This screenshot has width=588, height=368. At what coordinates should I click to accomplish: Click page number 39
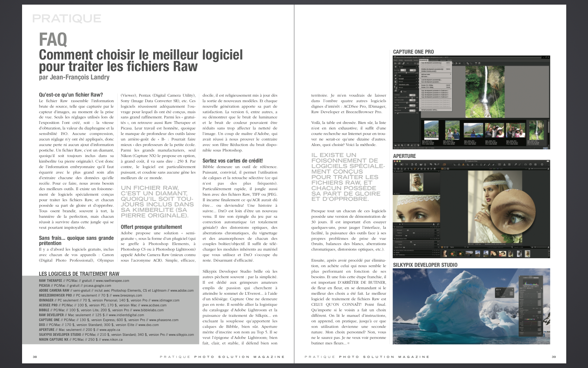click(x=554, y=357)
